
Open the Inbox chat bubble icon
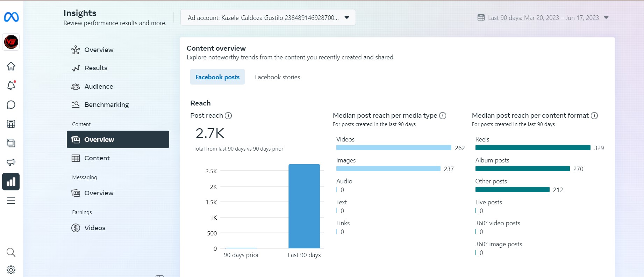[11, 105]
